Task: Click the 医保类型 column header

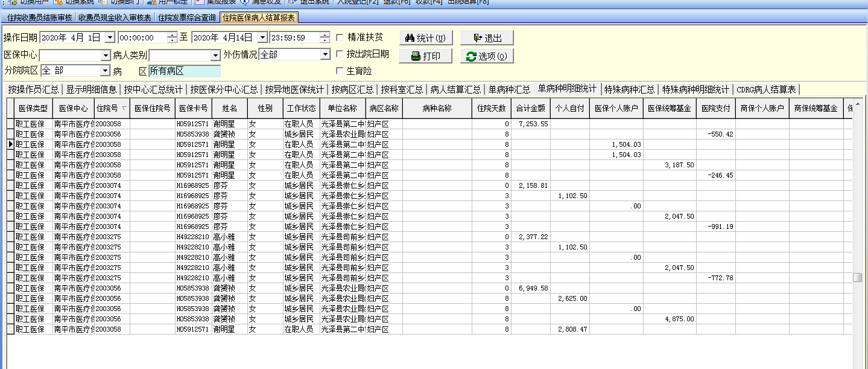Action: point(33,109)
